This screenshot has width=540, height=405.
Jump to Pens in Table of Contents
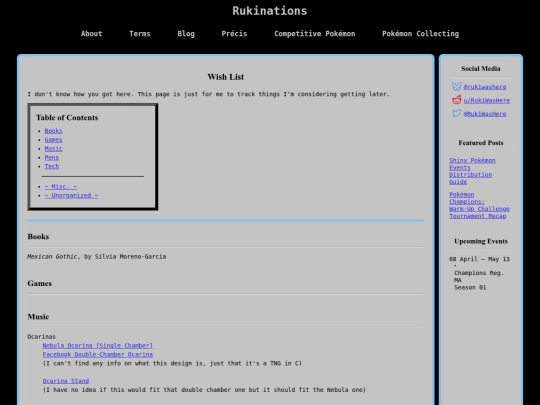point(52,157)
